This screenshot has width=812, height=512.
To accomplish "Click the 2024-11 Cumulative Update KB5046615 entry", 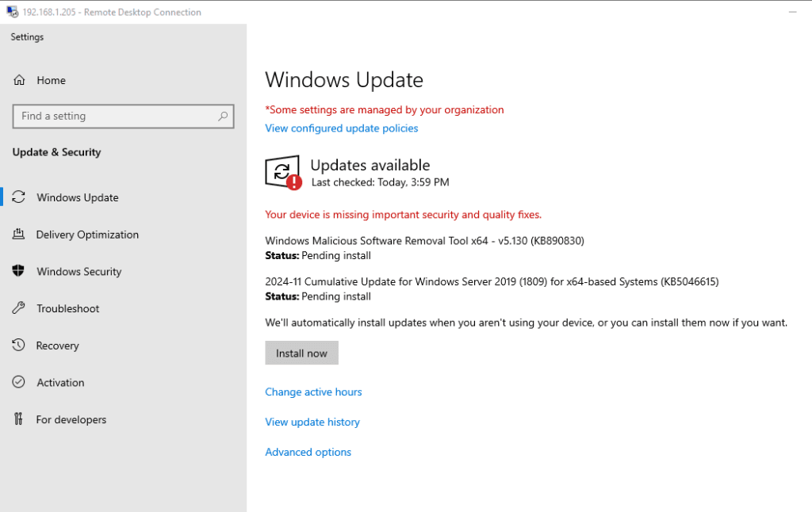I will 492,281.
